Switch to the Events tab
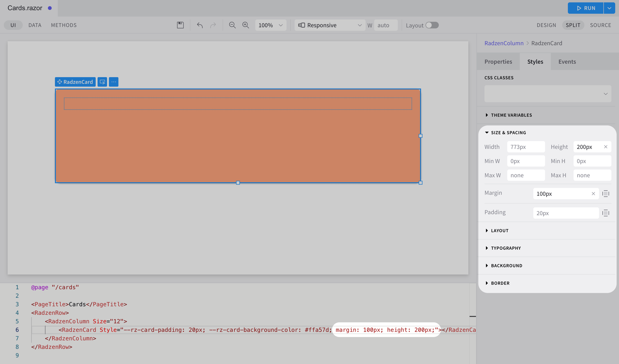The image size is (619, 364). pos(567,62)
